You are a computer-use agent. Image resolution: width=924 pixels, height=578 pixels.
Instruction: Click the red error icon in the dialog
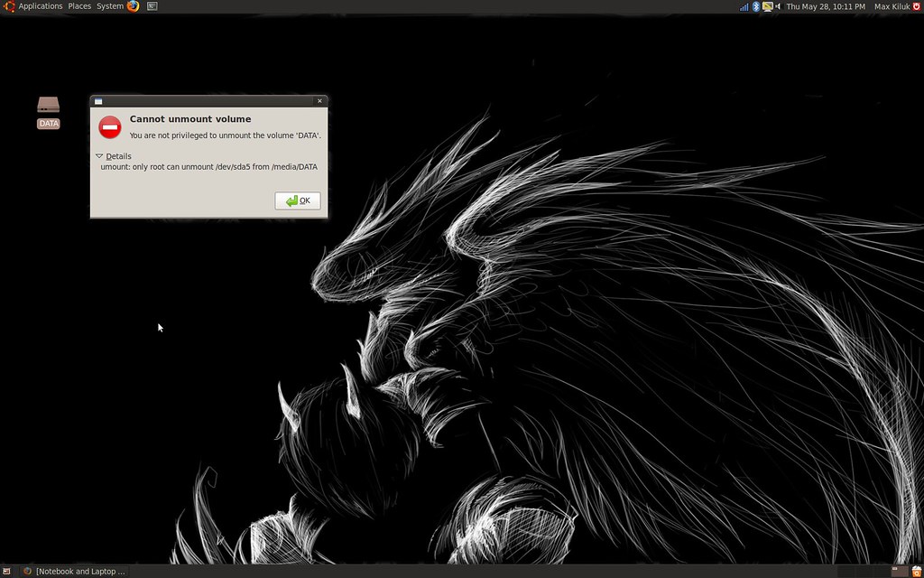click(110, 127)
